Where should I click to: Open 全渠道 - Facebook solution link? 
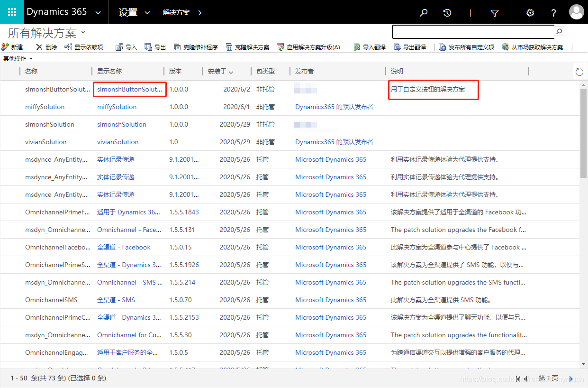tap(124, 247)
